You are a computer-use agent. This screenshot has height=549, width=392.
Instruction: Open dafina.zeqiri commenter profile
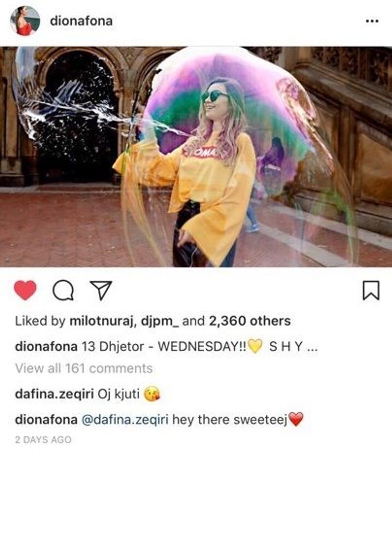[x=54, y=394]
